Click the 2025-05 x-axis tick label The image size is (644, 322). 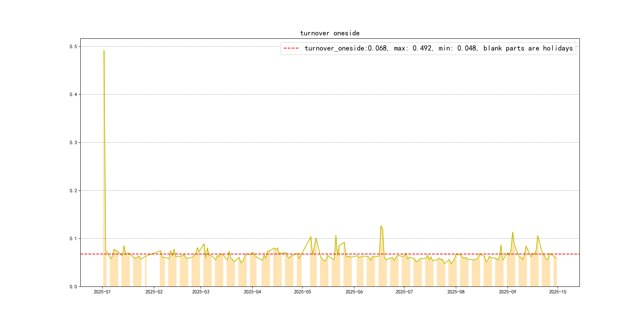point(302,292)
